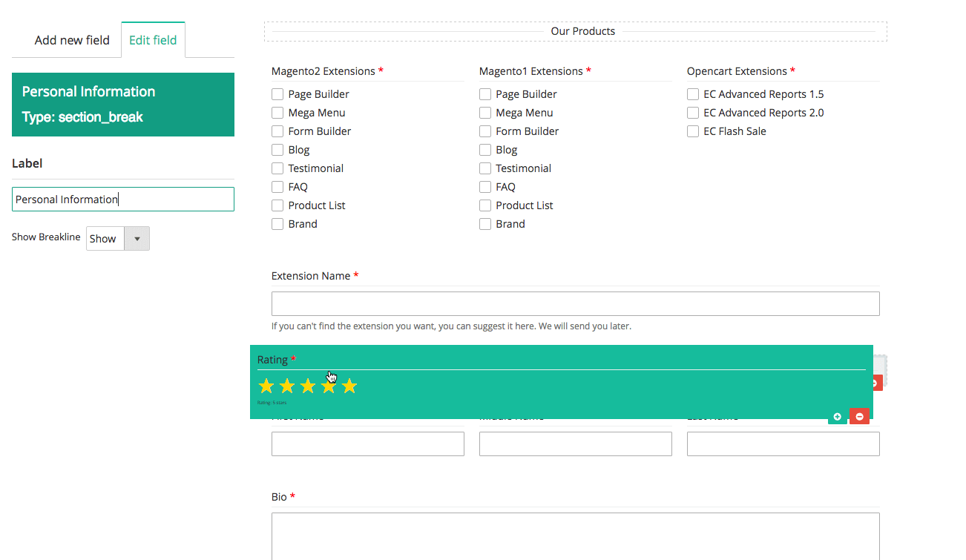Enable Magento2 Testimonial checkbox
The width and height of the screenshot is (966, 560).
click(x=277, y=168)
